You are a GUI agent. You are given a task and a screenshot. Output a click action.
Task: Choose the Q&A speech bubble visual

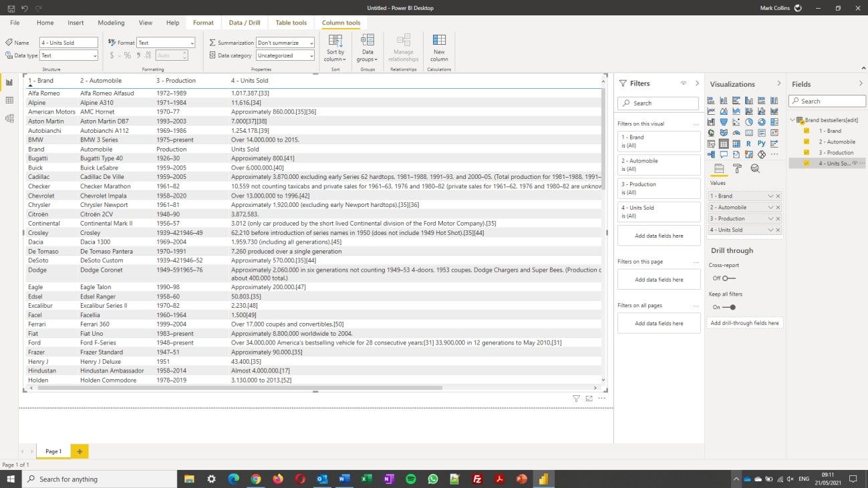pos(724,154)
